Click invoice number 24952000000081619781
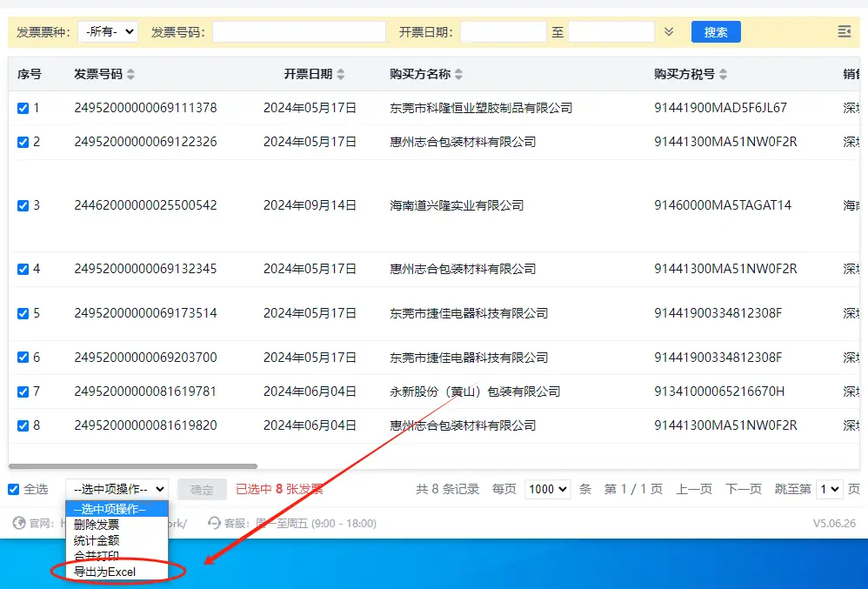This screenshot has width=868, height=589. click(x=145, y=392)
